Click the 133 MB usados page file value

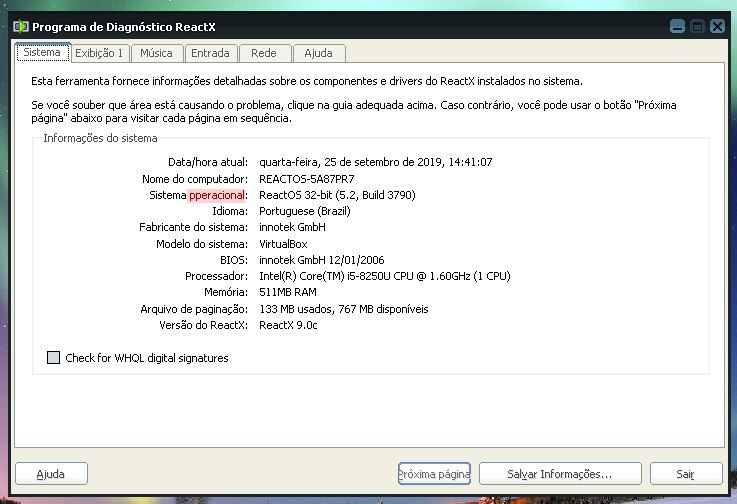[344, 309]
